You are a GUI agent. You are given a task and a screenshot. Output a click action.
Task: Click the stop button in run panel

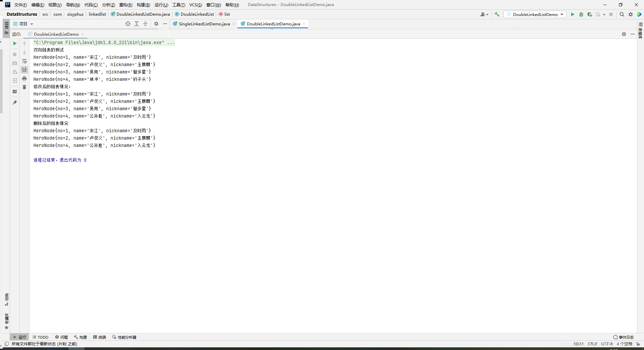coord(15,54)
